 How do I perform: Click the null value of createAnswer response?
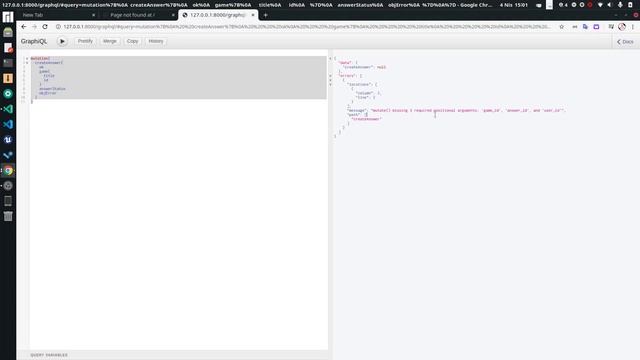(x=381, y=67)
